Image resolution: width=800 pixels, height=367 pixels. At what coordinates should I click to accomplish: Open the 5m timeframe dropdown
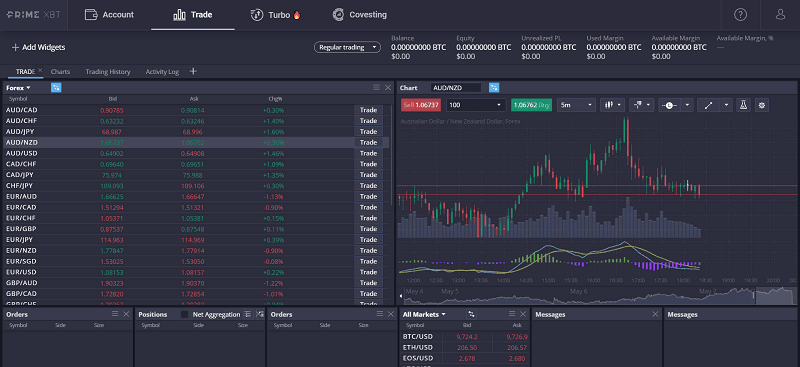pyautogui.click(x=577, y=105)
